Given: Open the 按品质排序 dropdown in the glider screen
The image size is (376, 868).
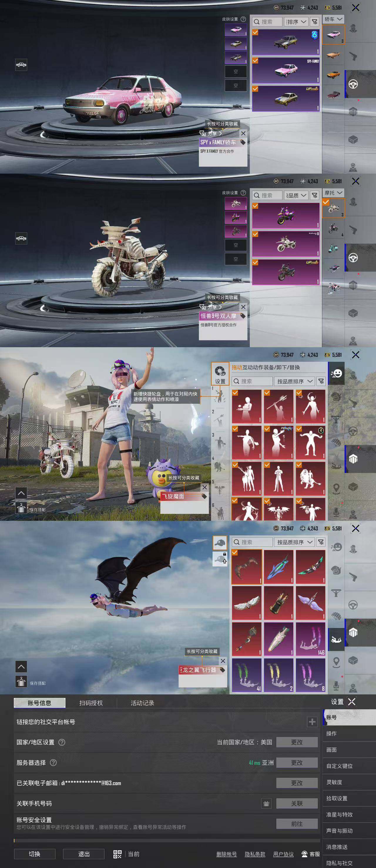Looking at the screenshot, I should [x=295, y=542].
